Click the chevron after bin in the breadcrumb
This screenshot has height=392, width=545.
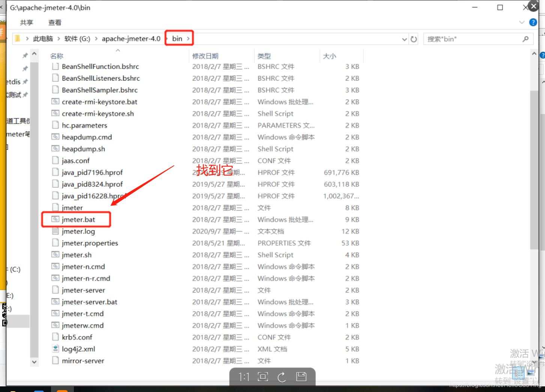tap(188, 38)
